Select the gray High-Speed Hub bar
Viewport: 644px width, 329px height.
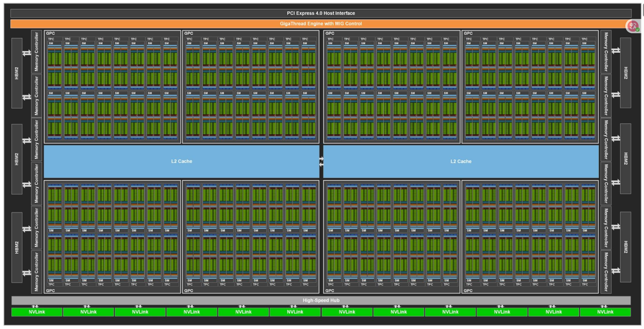coord(321,300)
